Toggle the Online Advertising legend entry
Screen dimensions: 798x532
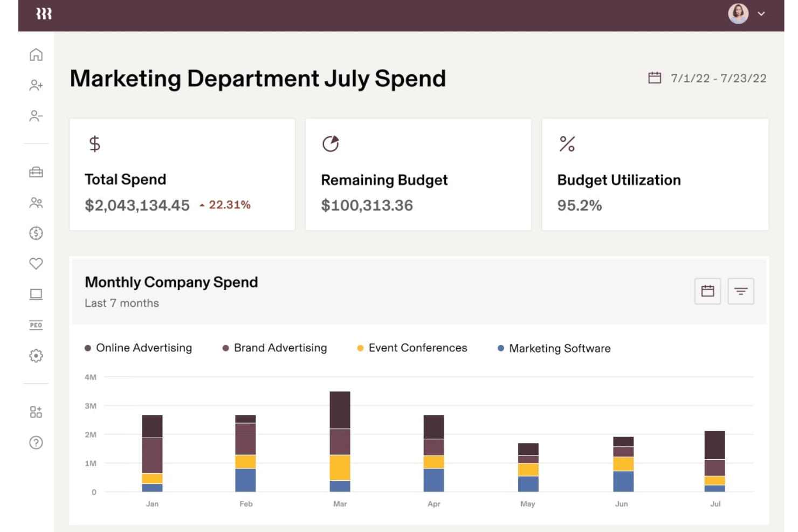pyautogui.click(x=138, y=348)
